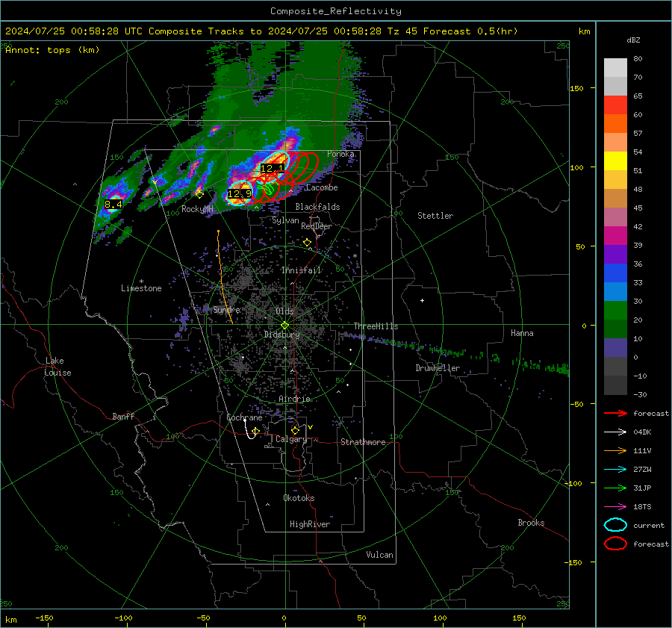Click the Okotoks map label
Screen dimensions: 672x628
[x=299, y=498]
